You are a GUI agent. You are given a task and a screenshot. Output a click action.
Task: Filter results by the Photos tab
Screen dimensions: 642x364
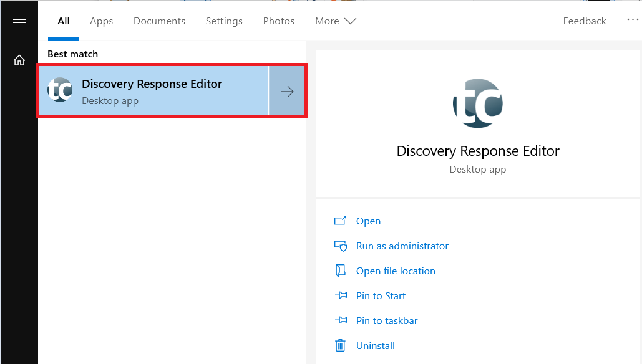coord(278,21)
